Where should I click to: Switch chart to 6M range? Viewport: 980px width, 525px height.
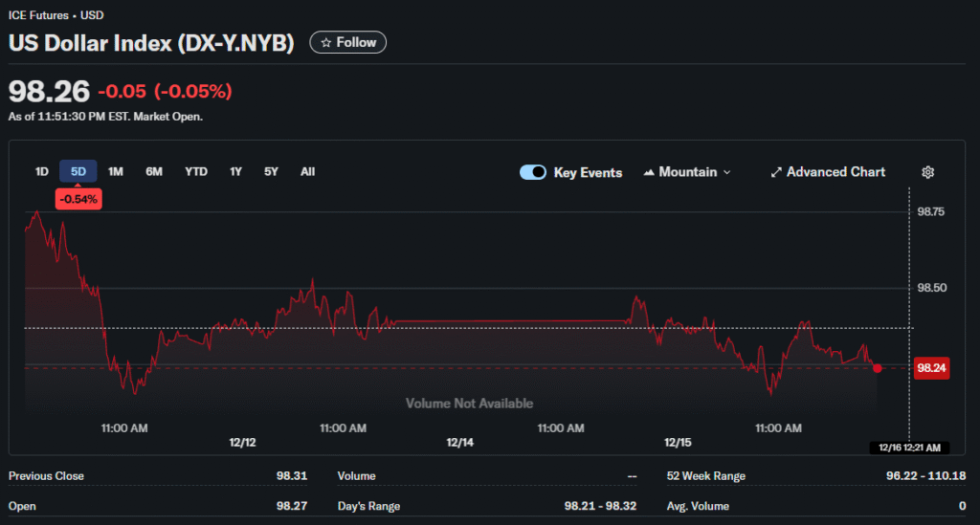point(154,172)
